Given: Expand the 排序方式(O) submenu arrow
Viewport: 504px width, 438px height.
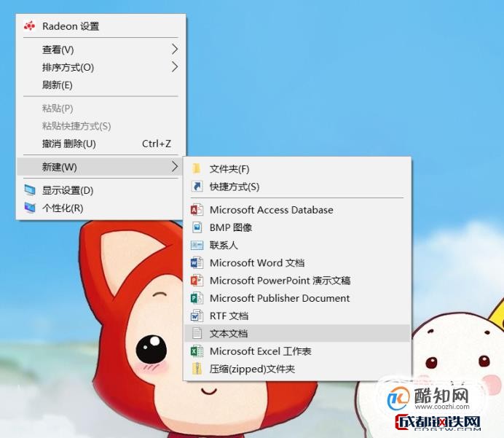Looking at the screenshot, I should point(175,67).
